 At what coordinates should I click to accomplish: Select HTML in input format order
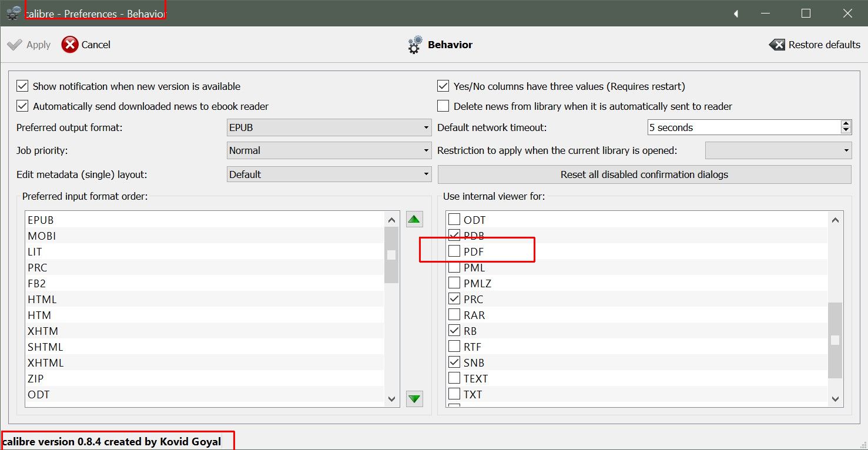pos(205,299)
